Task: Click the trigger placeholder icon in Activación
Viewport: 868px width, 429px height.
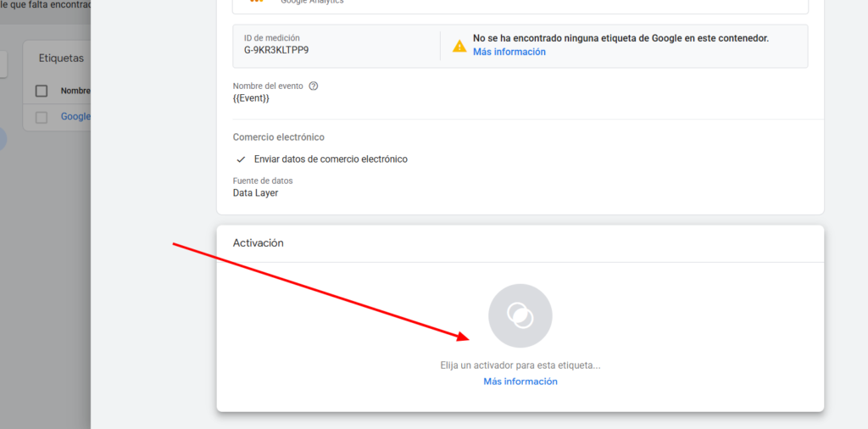Action: pyautogui.click(x=520, y=316)
